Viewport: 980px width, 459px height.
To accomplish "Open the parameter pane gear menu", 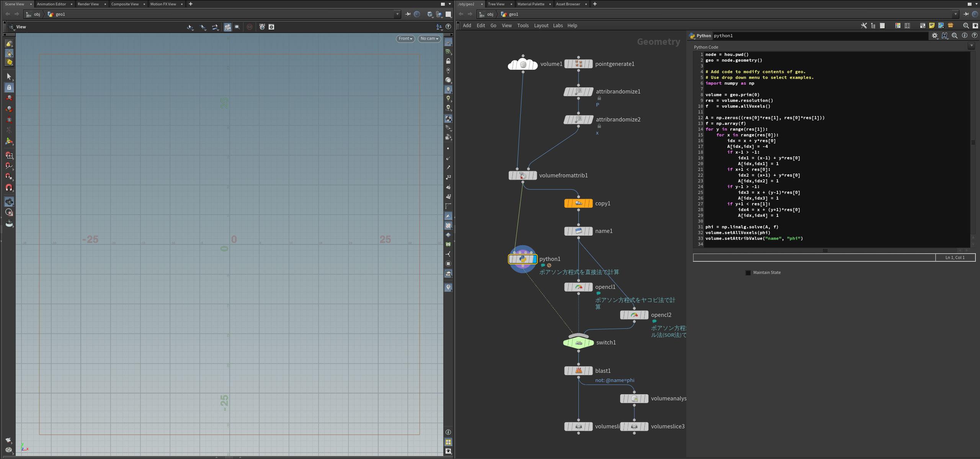I will point(935,36).
